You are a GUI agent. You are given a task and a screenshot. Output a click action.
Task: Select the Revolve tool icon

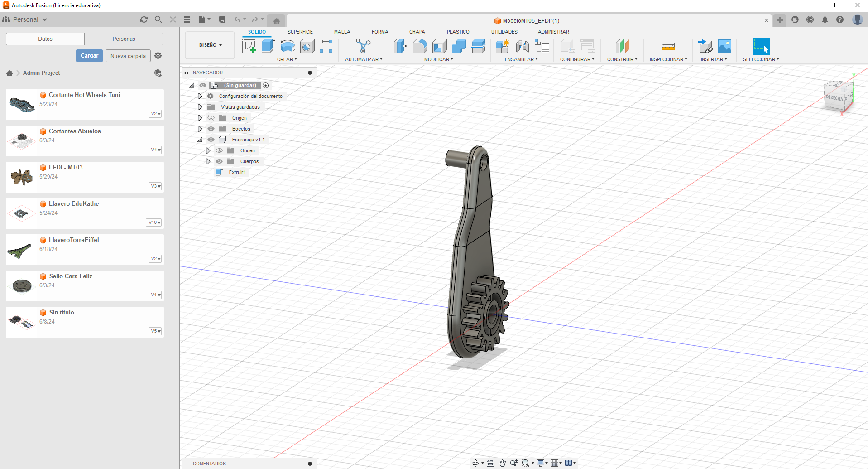pos(288,46)
